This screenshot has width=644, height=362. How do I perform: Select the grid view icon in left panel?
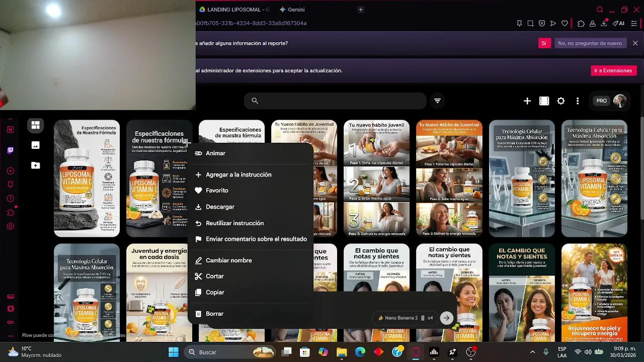pos(35,125)
